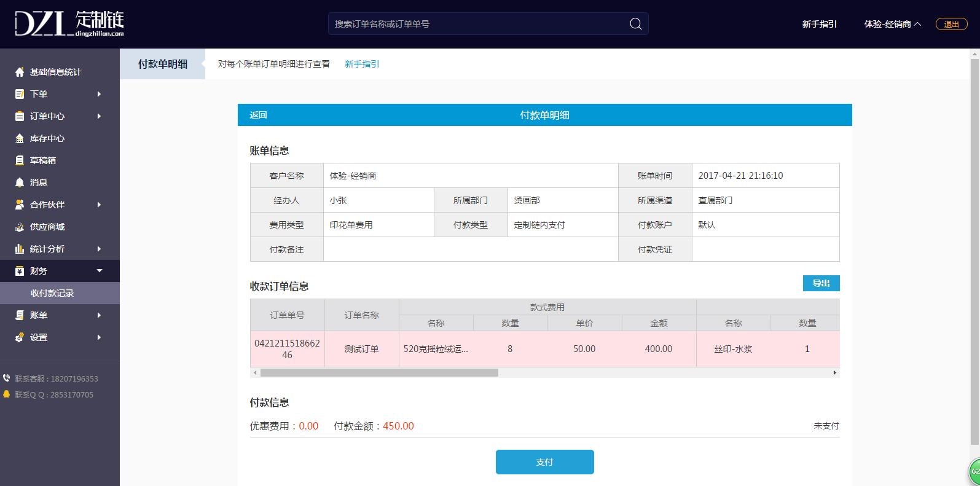Image resolution: width=980 pixels, height=486 pixels.
Task: Click the search magnifier icon
Action: 635,24
